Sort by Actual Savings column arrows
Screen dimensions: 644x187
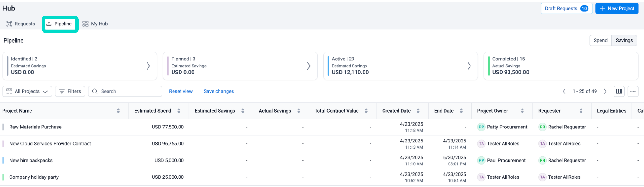[x=299, y=111]
